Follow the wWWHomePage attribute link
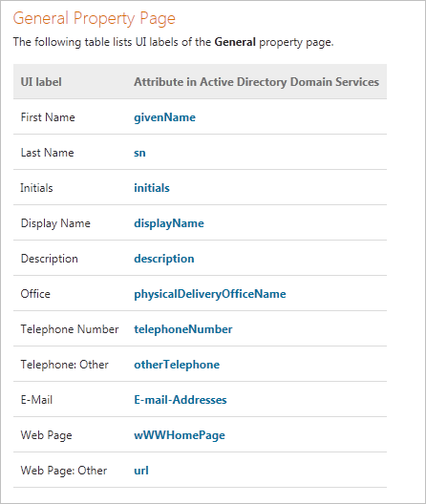Screen dimensions: 426x504 click(x=180, y=435)
